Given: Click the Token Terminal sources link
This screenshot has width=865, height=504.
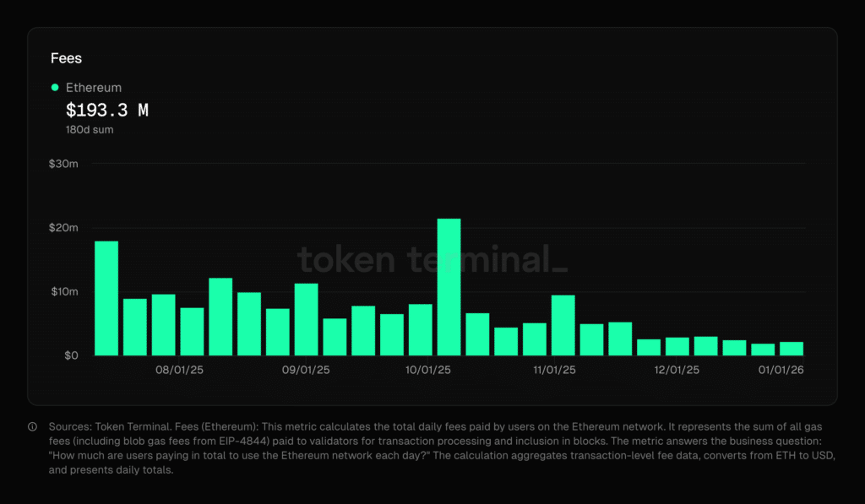Looking at the screenshot, I should [128, 426].
